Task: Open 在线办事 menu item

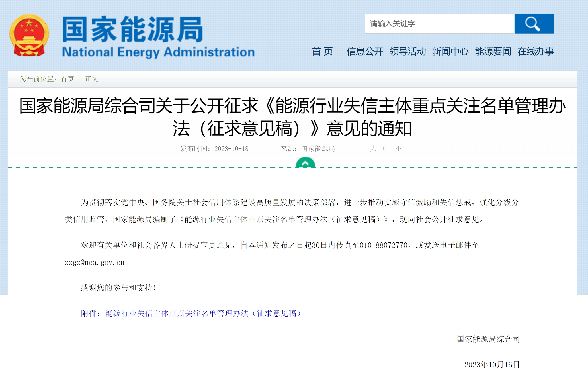Action: pos(536,52)
